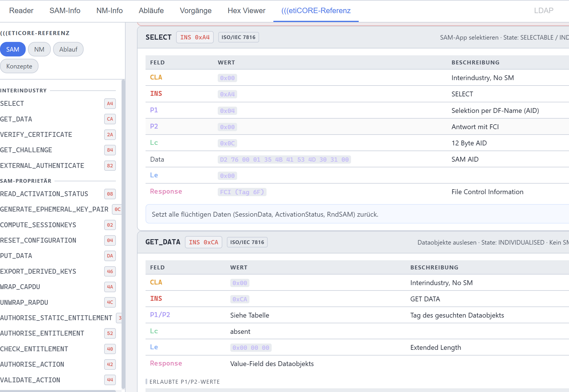
Task: Open GET_DATA command in sidebar
Action: (58, 119)
